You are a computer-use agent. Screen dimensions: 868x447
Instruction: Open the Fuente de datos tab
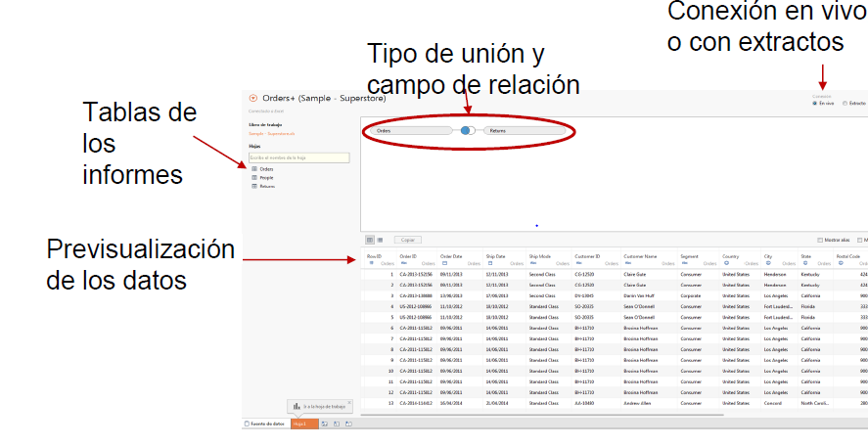pyautogui.click(x=266, y=424)
